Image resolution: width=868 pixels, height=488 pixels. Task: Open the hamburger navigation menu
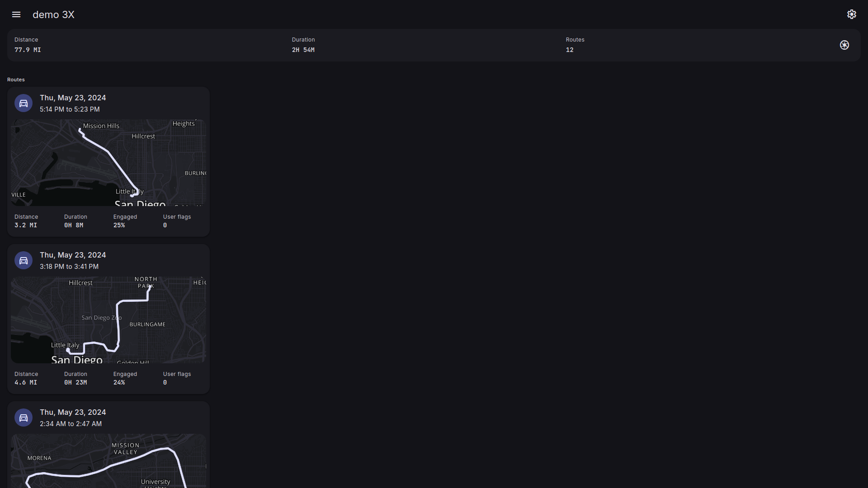(x=16, y=14)
